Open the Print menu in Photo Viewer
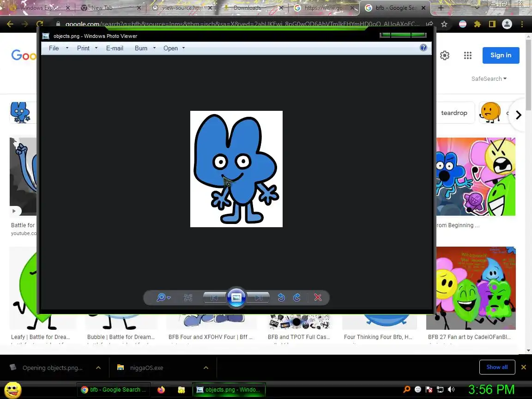This screenshot has height=399, width=532. pyautogui.click(x=83, y=48)
